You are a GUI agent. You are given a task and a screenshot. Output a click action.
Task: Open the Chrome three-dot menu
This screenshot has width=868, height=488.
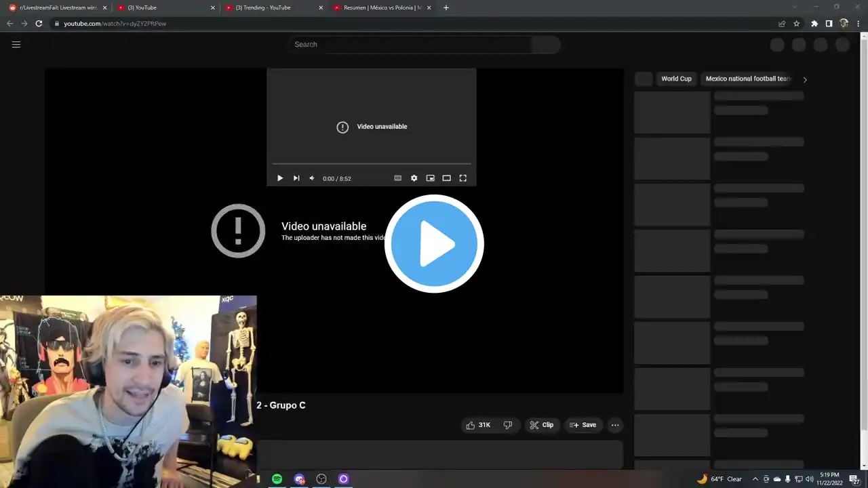(x=859, y=23)
